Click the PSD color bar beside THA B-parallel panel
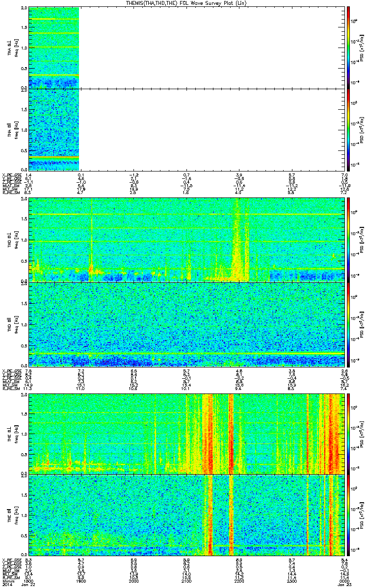368x588 pixels. pos(348,129)
